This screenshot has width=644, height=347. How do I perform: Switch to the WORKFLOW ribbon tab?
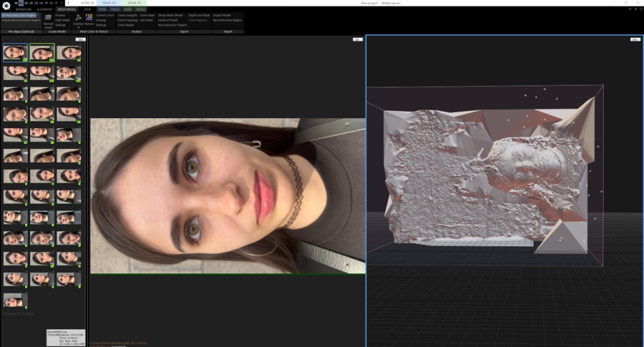click(x=23, y=9)
